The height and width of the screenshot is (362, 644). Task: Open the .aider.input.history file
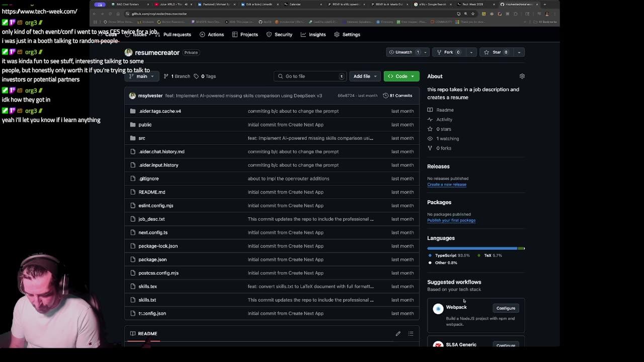pyautogui.click(x=158, y=165)
